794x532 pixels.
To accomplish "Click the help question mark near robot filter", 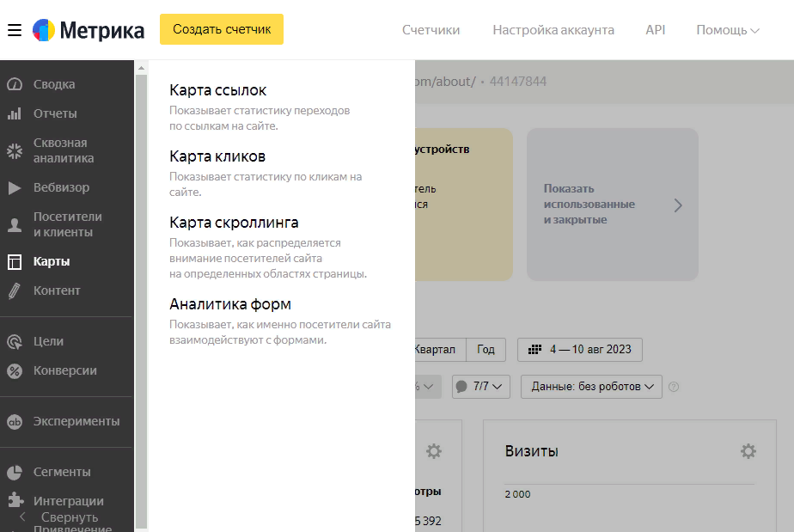I will click(x=674, y=387).
